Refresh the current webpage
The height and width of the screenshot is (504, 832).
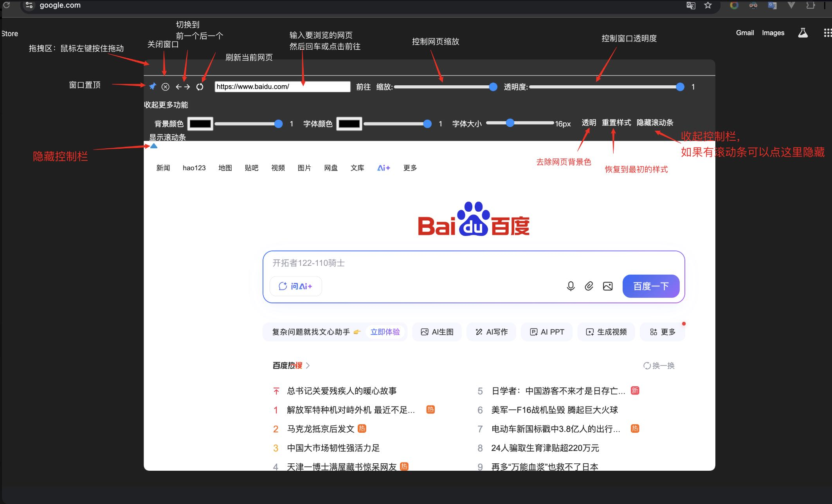click(x=200, y=86)
